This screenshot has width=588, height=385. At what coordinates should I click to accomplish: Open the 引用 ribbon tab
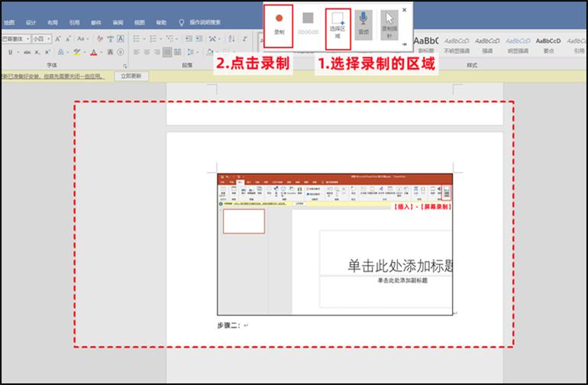[x=74, y=22]
